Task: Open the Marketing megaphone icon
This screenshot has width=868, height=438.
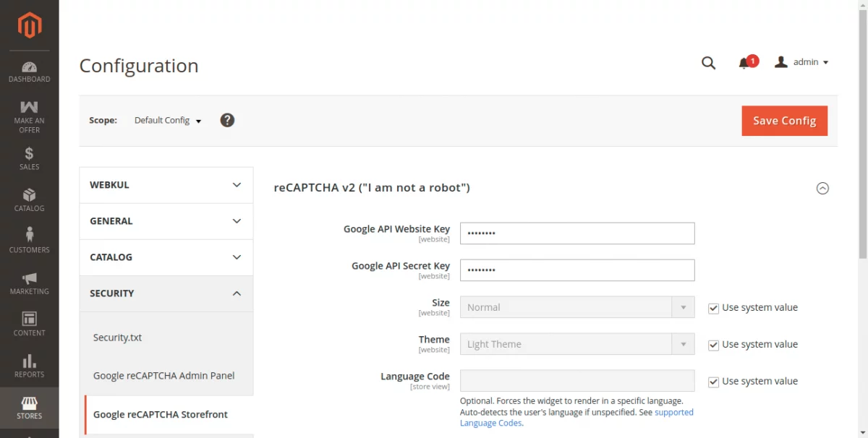Action: (30, 283)
